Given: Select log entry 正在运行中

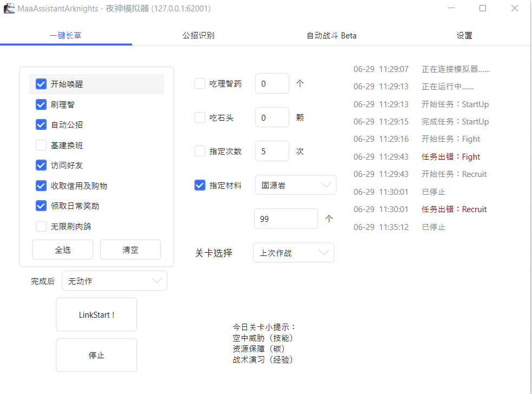Looking at the screenshot, I should tap(447, 87).
